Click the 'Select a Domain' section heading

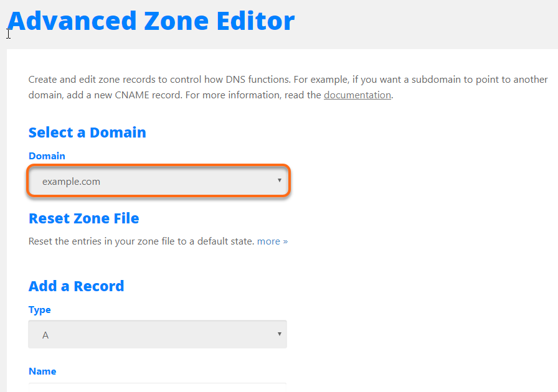(x=87, y=132)
